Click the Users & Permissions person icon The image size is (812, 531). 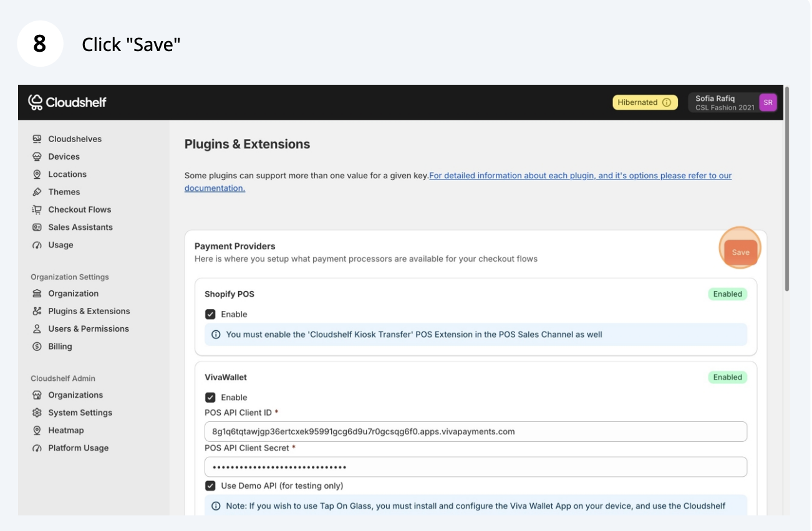coord(37,329)
